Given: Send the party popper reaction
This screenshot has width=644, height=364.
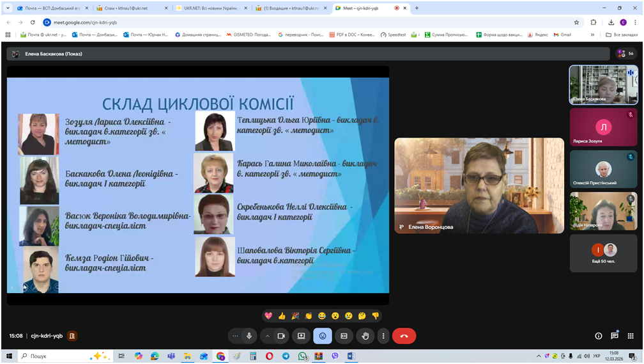Looking at the screenshot, I should click(x=295, y=315).
